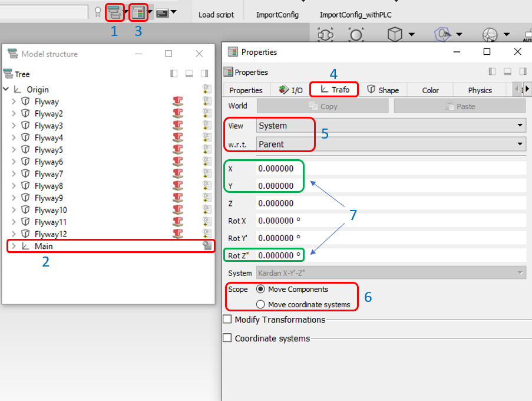Image resolution: width=532 pixels, height=401 pixels.
Task: Open the Properties window toolbar icon
Action: point(138,12)
